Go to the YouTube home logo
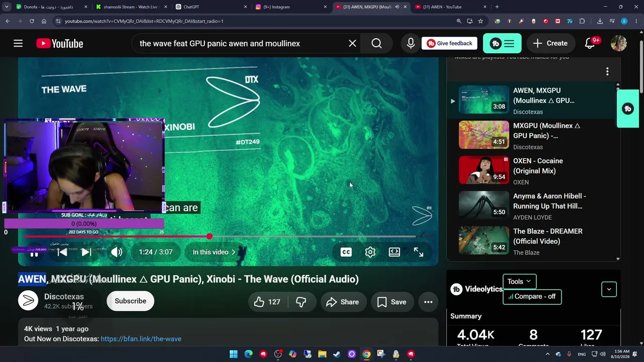 point(59,44)
